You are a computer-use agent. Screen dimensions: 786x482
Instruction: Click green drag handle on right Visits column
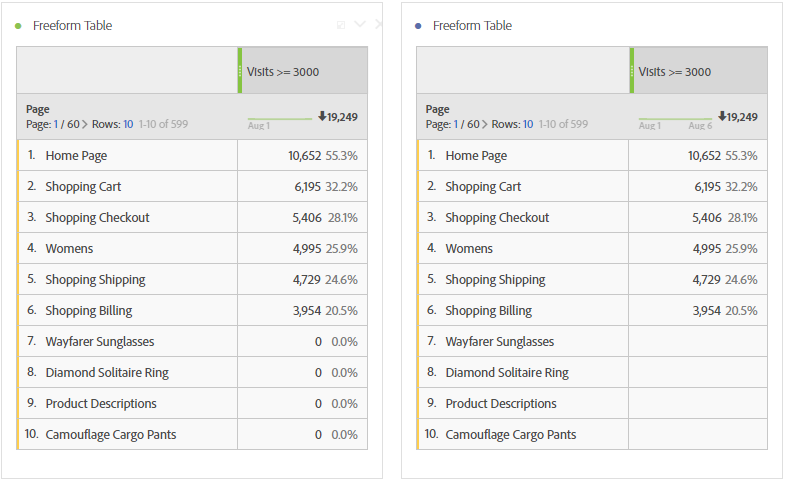(632, 71)
